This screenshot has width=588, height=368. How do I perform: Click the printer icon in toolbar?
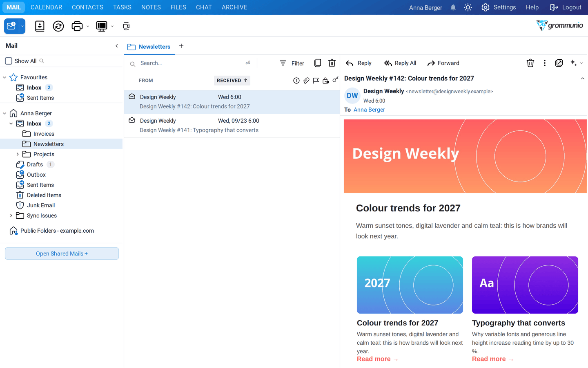coord(77,26)
